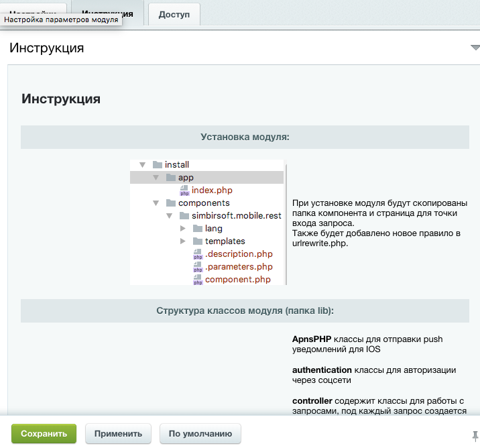Screen dimensions: 480x448
Task: Click the .description.php file icon
Action: (x=198, y=254)
